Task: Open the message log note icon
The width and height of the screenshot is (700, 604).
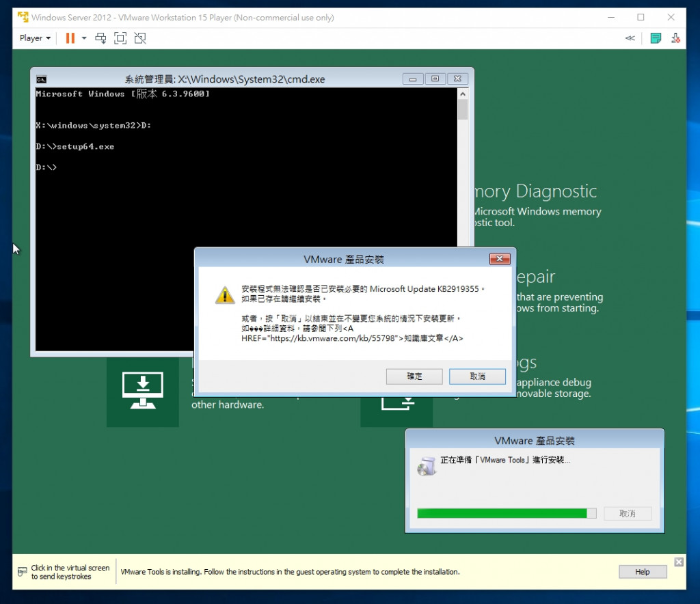Action: click(x=656, y=38)
